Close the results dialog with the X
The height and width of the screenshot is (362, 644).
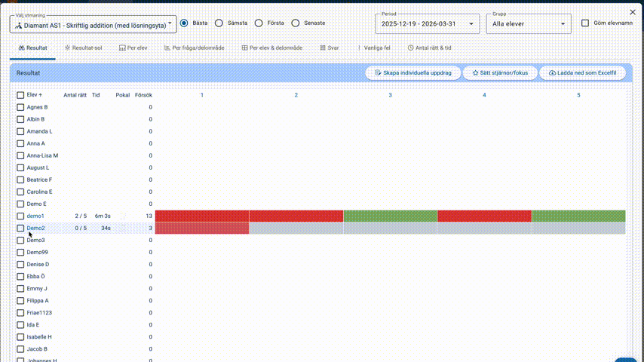pos(632,10)
